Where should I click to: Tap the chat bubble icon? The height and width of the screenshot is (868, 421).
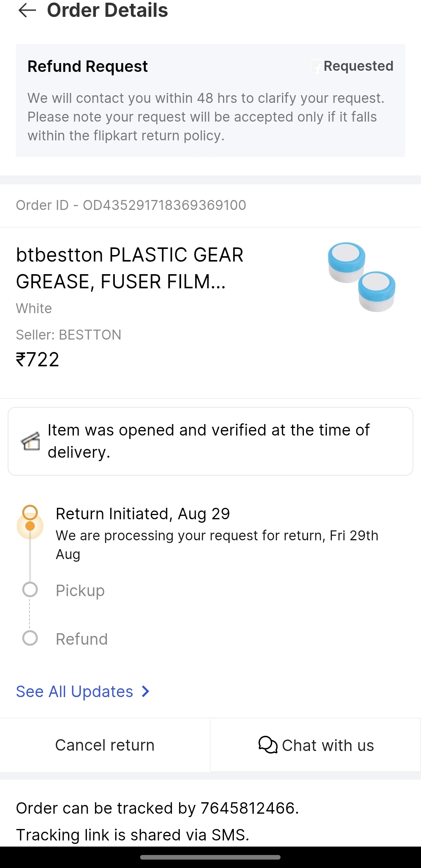268,745
